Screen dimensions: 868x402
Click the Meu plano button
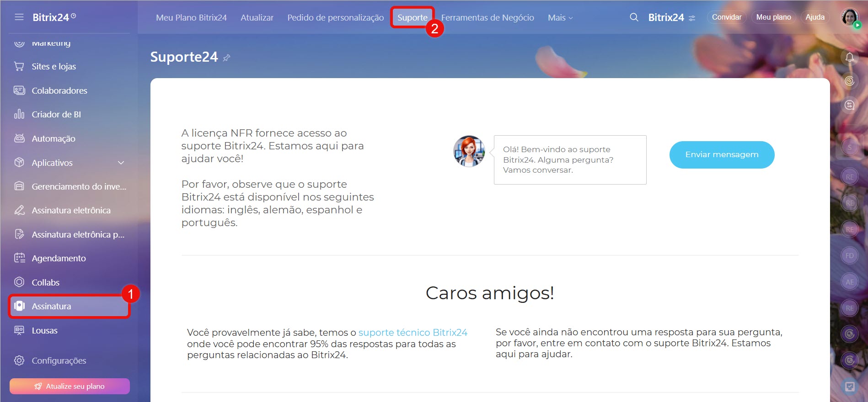tap(773, 17)
